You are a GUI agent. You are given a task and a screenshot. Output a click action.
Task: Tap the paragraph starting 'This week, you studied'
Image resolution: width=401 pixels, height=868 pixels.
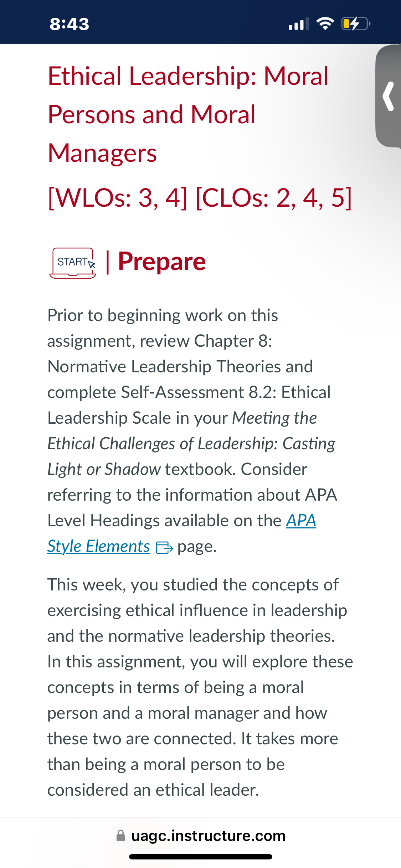pos(200,687)
